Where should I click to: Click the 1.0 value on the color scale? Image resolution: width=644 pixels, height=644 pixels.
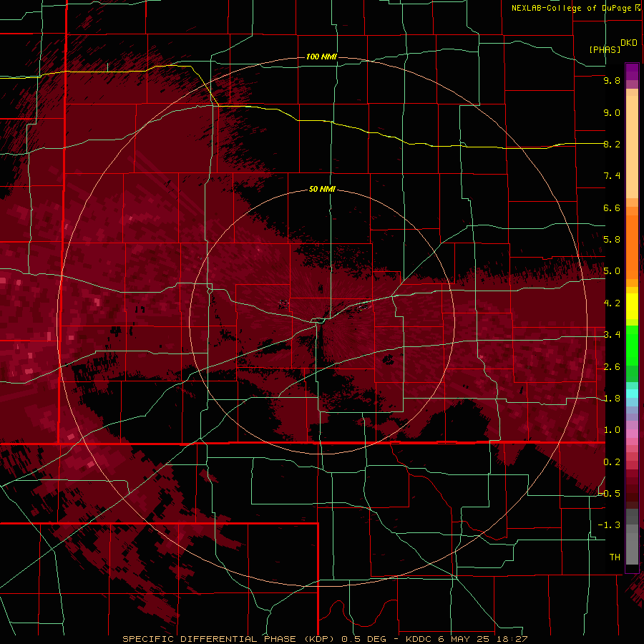tap(612, 430)
